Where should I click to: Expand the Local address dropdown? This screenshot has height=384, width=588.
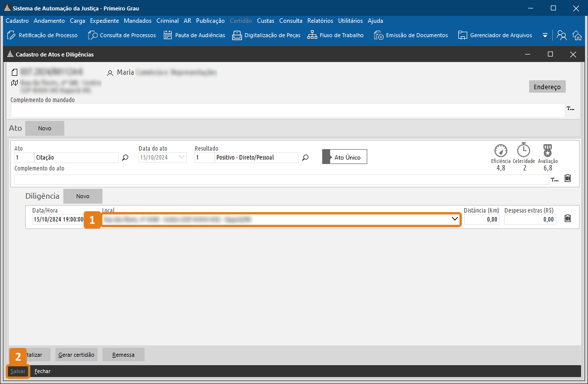(454, 219)
